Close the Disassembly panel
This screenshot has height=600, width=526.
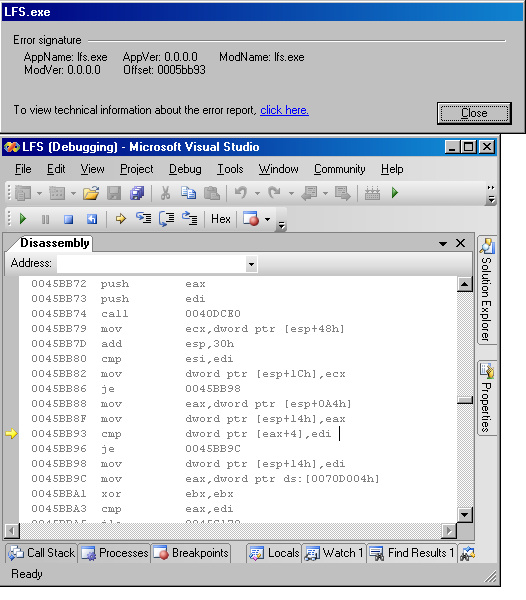461,243
